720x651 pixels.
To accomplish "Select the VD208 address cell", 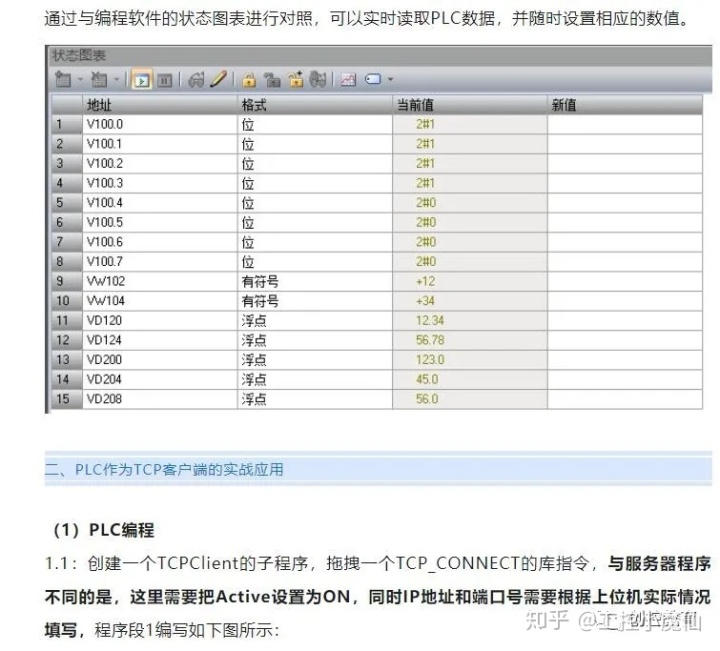I will 160,399.
